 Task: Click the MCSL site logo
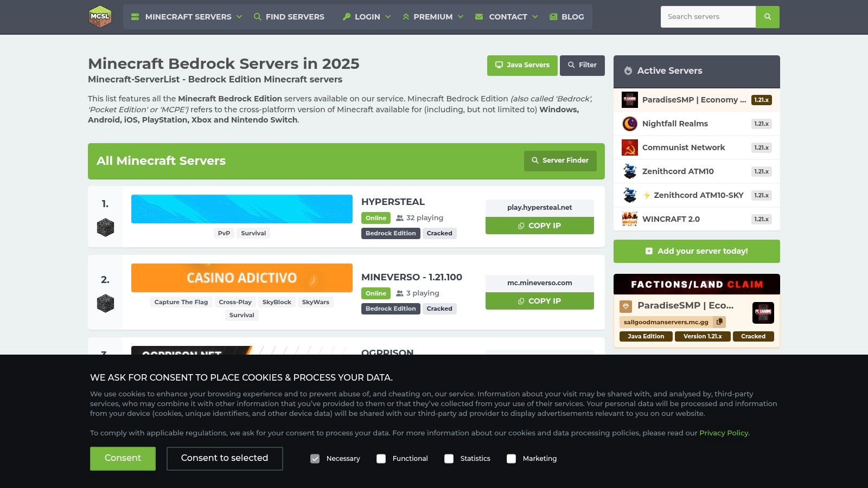click(100, 16)
